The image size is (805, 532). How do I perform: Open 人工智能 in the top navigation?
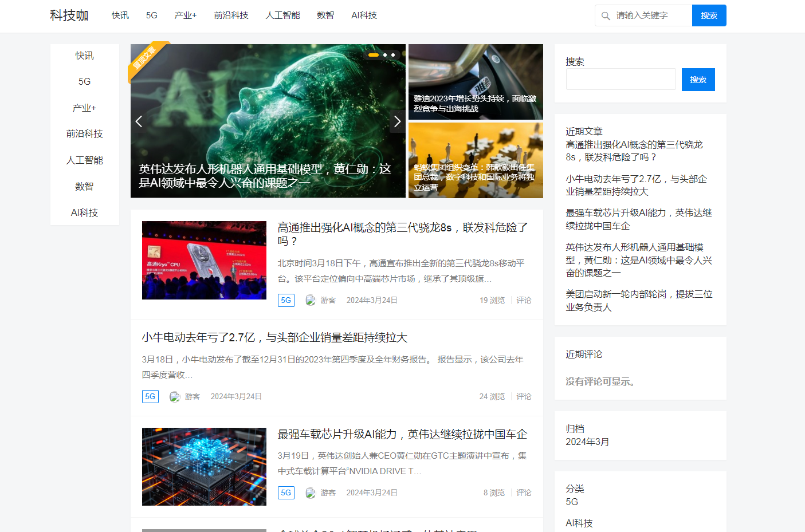(283, 15)
